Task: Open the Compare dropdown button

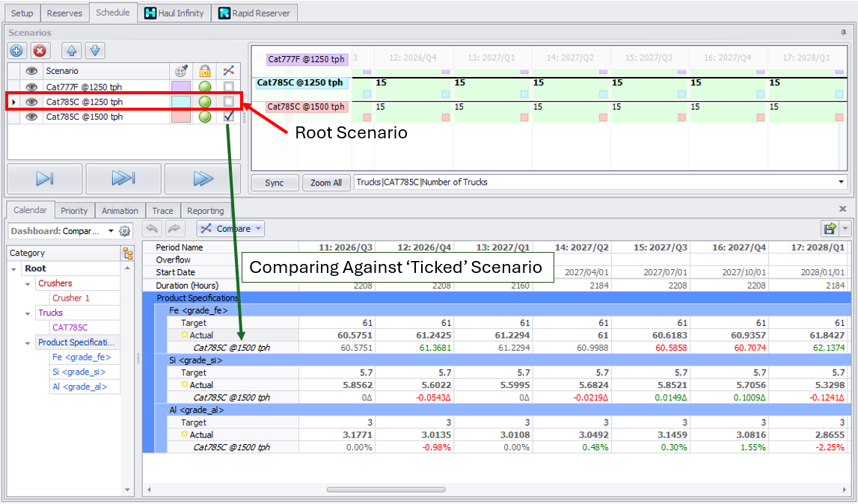Action: click(230, 229)
